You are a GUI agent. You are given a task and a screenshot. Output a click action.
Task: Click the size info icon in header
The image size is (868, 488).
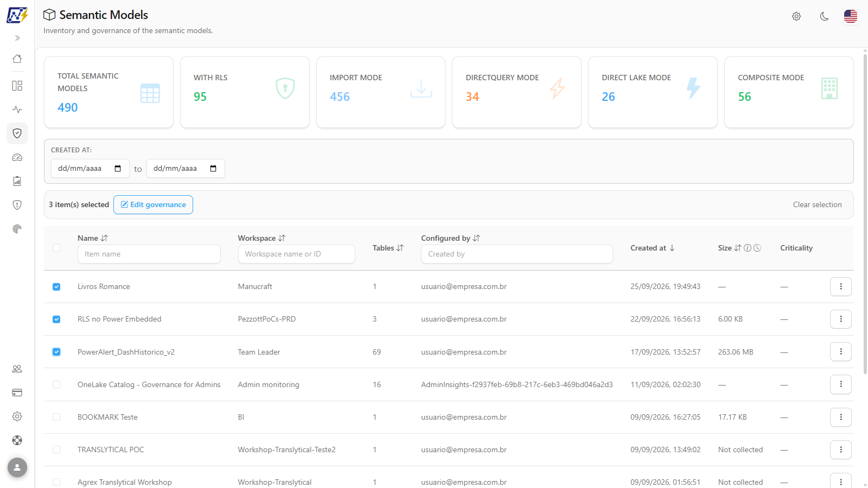[x=748, y=248]
